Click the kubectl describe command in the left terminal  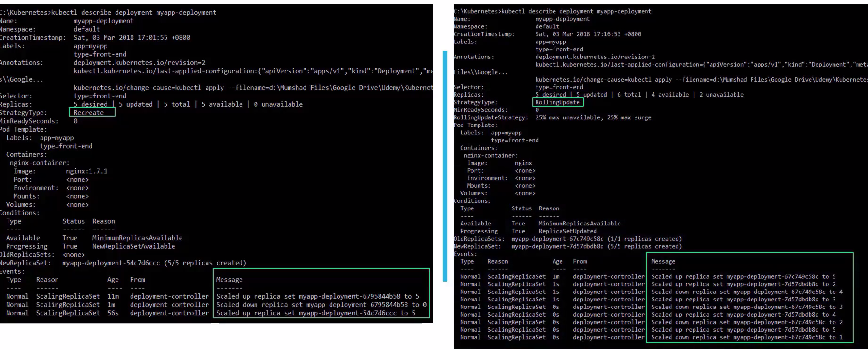click(x=134, y=12)
